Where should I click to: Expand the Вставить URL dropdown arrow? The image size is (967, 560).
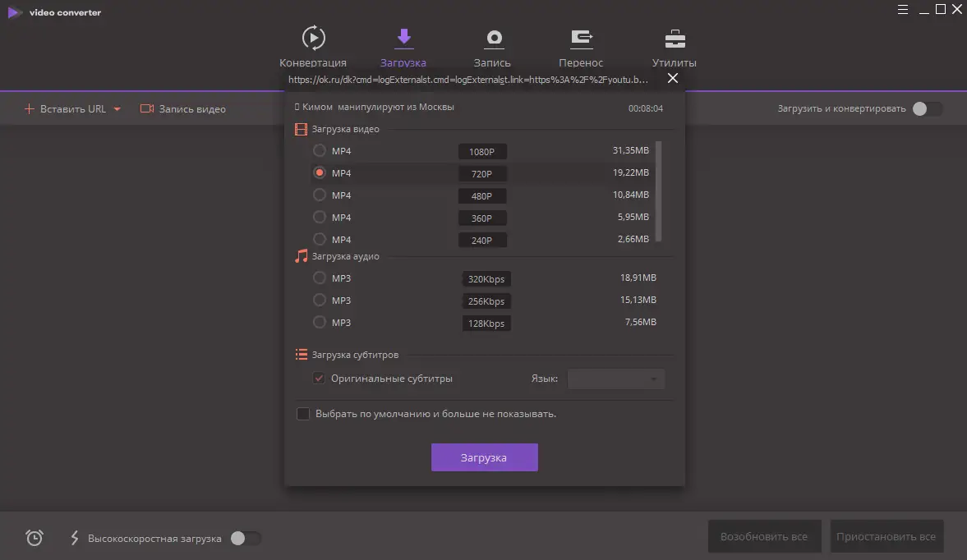117,109
